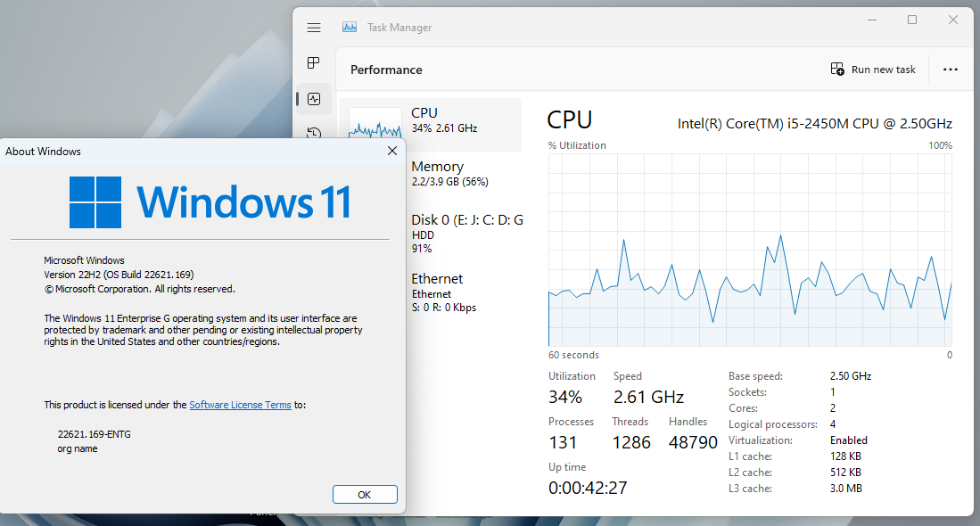The width and height of the screenshot is (980, 526).
Task: Click the Base speed 2.50 GHz value
Action: (x=851, y=376)
